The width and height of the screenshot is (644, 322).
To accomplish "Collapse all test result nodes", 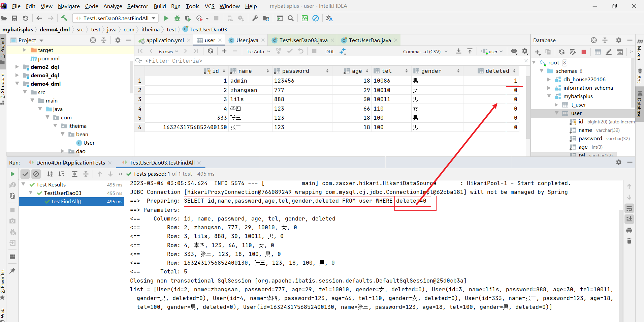I will point(86,174).
